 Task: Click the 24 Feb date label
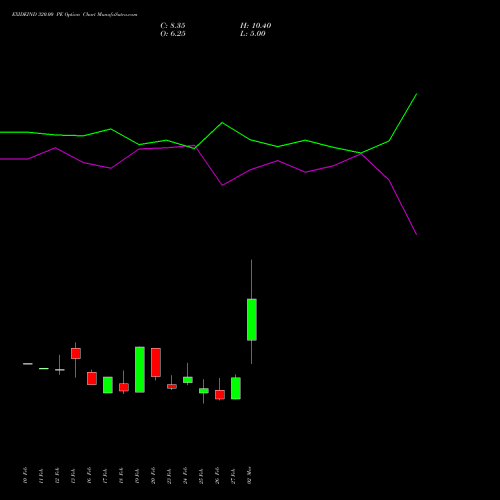(x=185, y=475)
